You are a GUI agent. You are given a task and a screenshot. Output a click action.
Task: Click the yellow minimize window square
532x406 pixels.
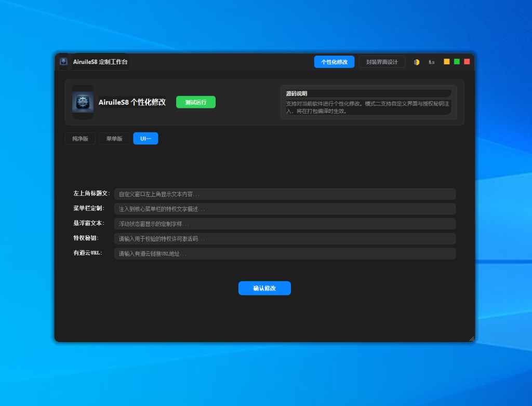(x=446, y=61)
